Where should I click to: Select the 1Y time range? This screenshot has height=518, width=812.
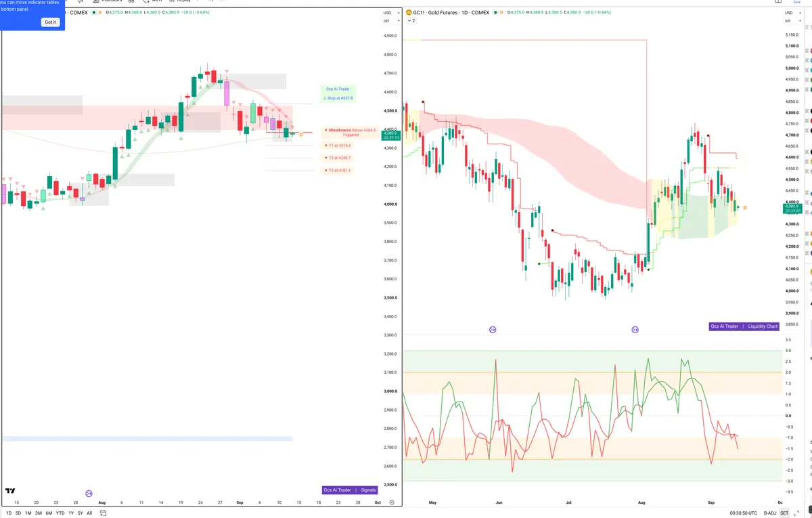coord(71,513)
